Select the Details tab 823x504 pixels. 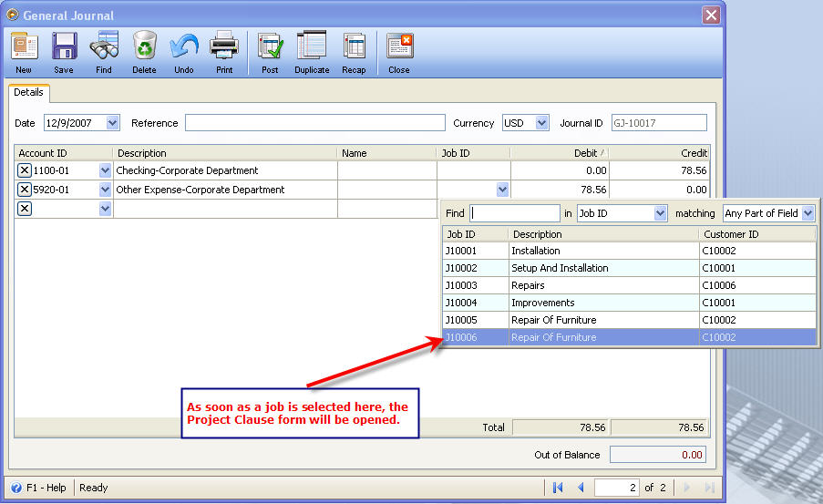(29, 92)
